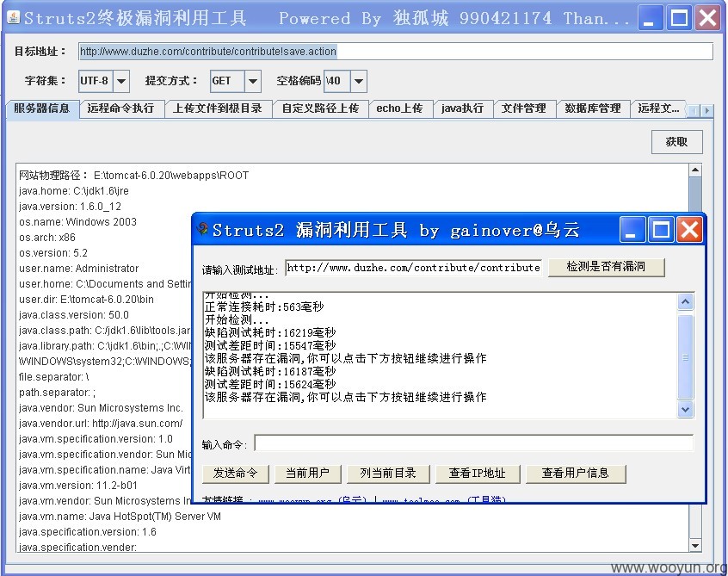Click the 查看用户信息 button
This screenshot has width=728, height=576.
pyautogui.click(x=576, y=474)
